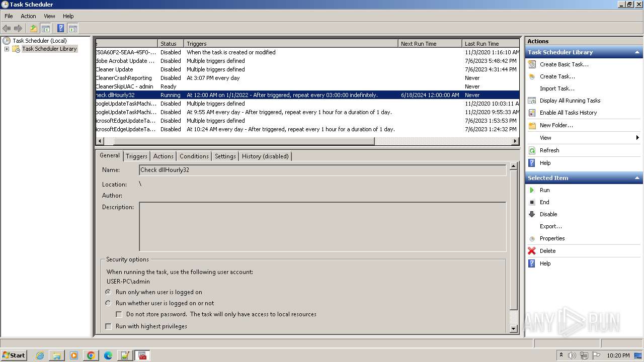Image resolution: width=644 pixels, height=362 pixels.
Task: Select Run whether user is logged on or not
Action: tap(108, 303)
